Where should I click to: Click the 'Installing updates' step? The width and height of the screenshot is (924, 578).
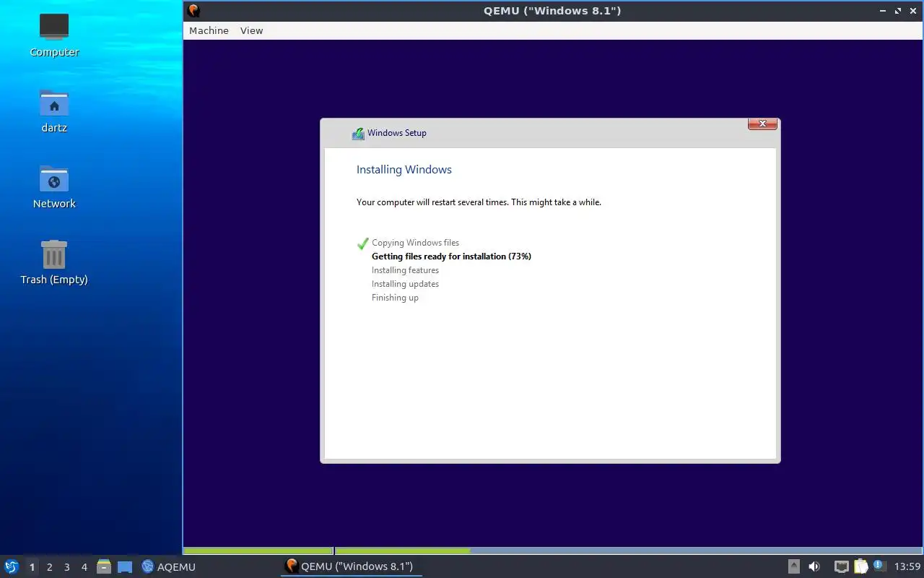pos(405,284)
